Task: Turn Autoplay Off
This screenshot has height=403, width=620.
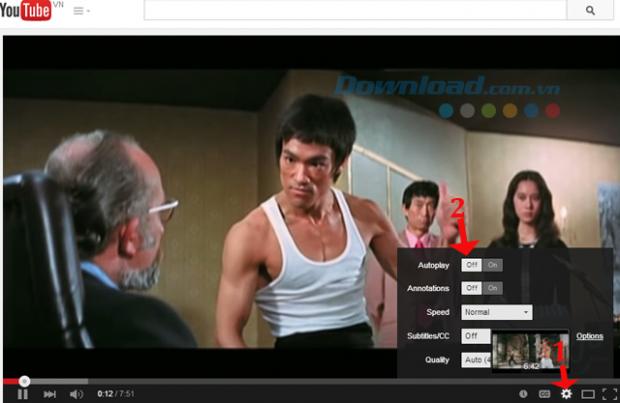Action: tap(472, 265)
